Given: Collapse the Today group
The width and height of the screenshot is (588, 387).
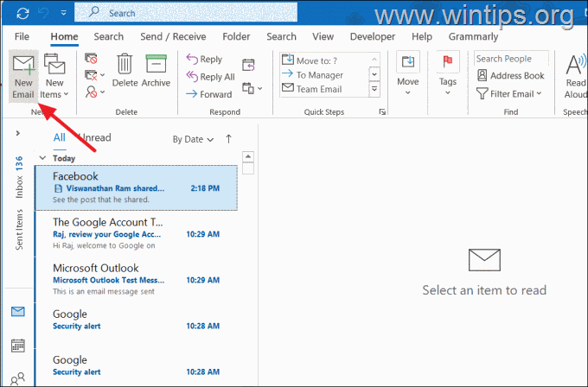Looking at the screenshot, I should (42, 158).
